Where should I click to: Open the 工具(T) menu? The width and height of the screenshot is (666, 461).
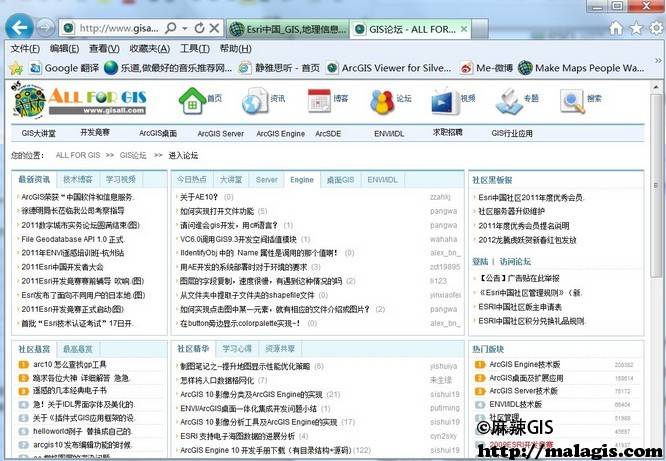pos(195,48)
